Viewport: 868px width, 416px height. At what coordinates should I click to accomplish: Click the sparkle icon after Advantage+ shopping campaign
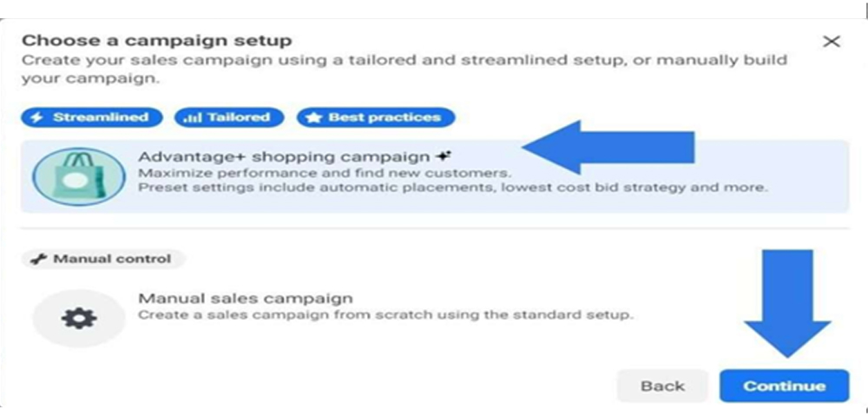(x=444, y=157)
